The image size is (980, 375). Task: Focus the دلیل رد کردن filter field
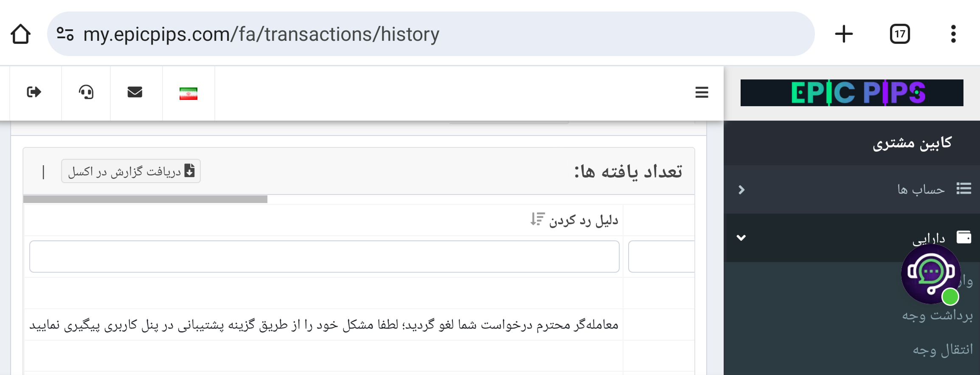[324, 257]
